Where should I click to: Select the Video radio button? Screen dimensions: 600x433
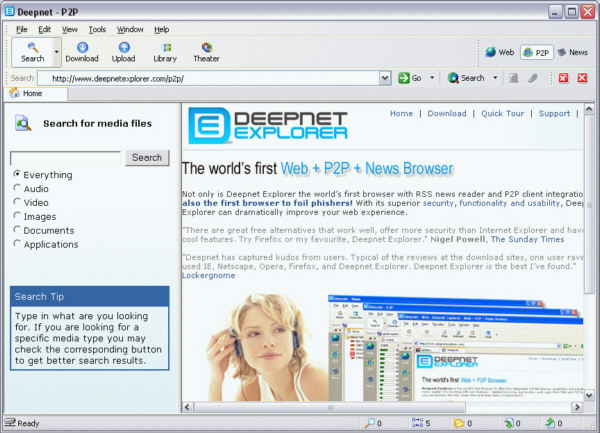coord(18,202)
